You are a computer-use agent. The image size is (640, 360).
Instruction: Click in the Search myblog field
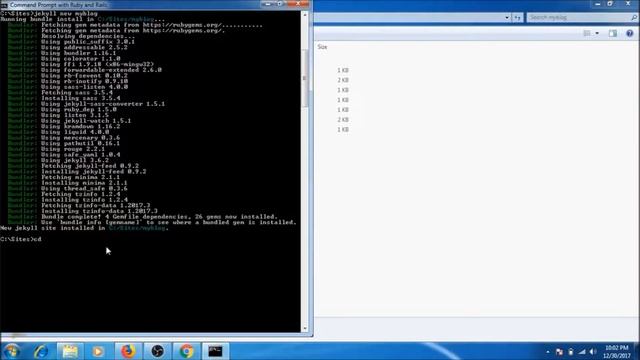578,18
